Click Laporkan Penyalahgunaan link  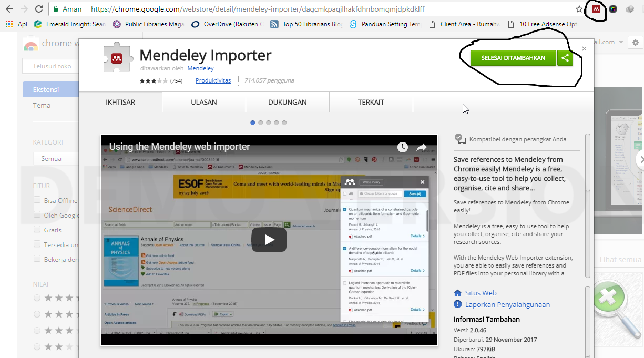point(507,304)
